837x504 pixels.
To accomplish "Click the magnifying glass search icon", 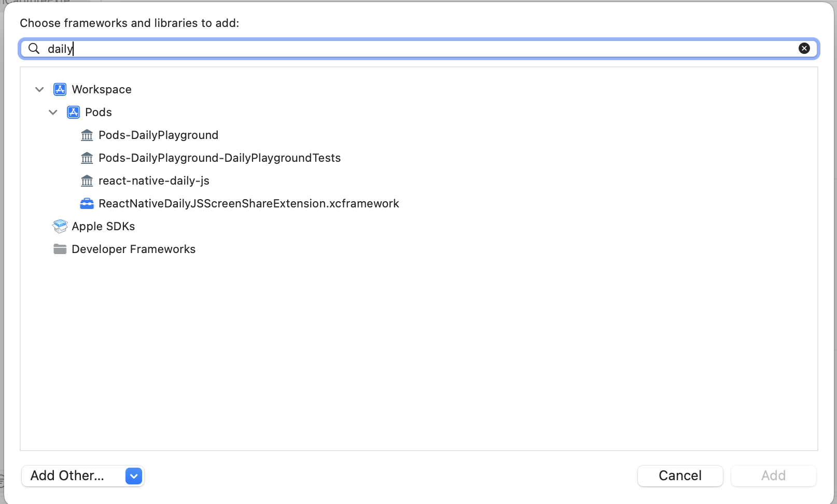I will (x=34, y=48).
